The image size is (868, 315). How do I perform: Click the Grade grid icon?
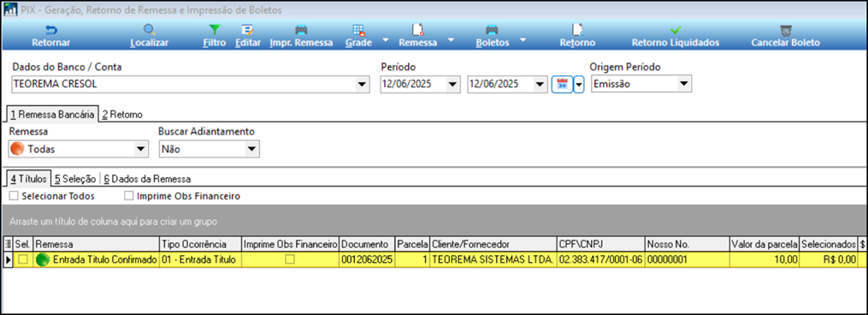tap(358, 30)
